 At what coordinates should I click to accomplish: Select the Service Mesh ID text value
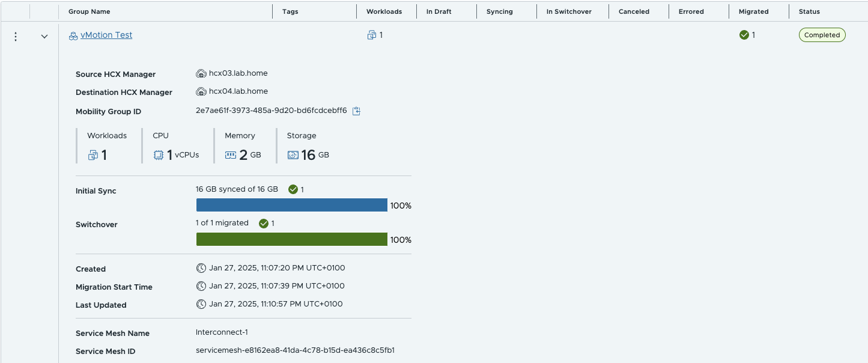(293, 351)
